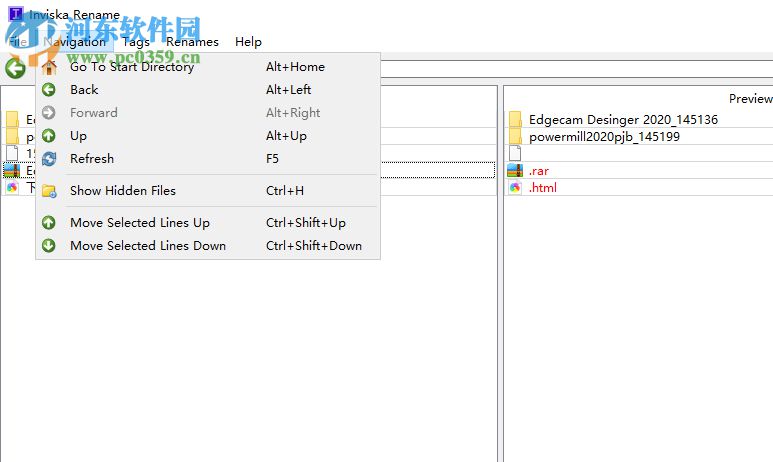Click the browser icon beside .html in preview

coord(515,187)
